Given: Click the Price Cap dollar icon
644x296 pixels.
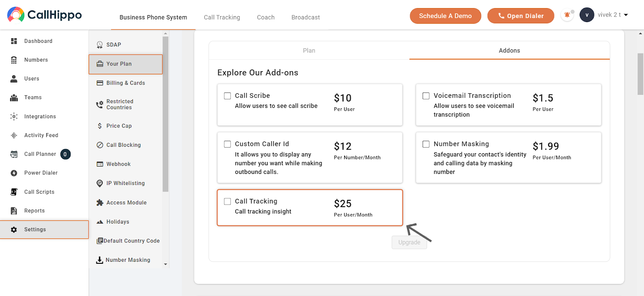Looking at the screenshot, I should [100, 126].
